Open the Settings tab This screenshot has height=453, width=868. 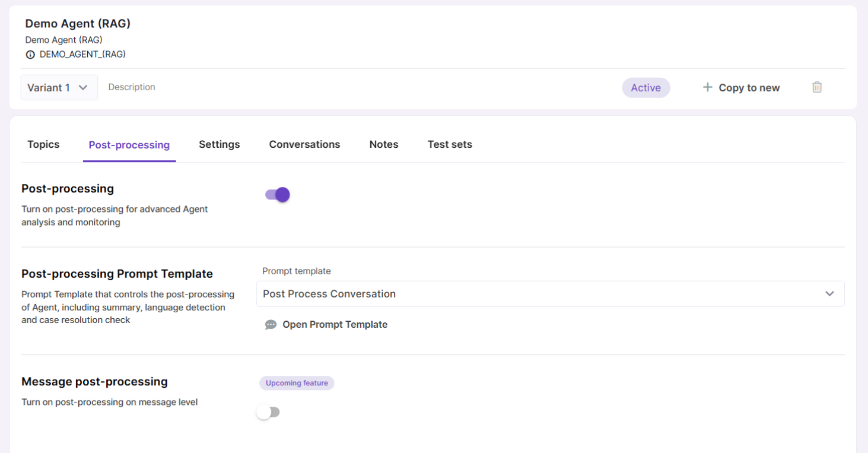(x=219, y=144)
